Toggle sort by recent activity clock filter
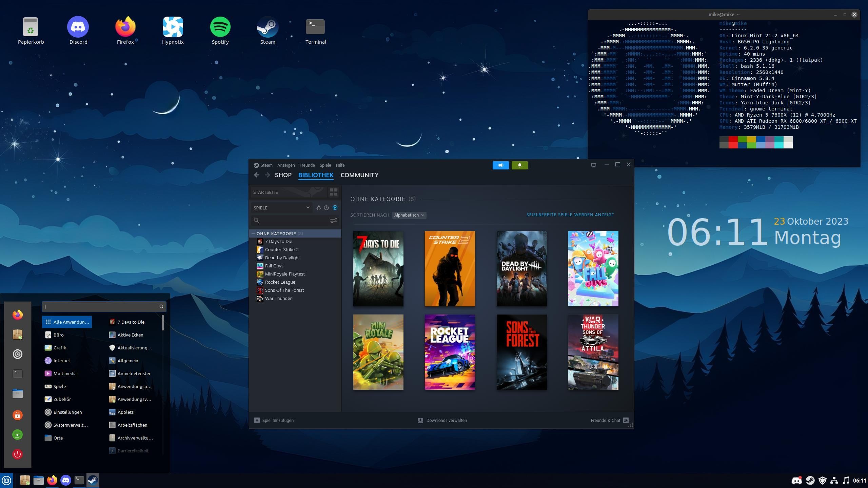 [x=326, y=208]
